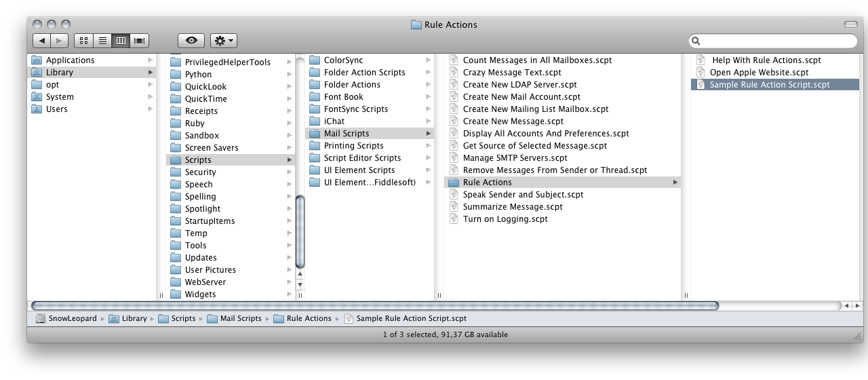Image resolution: width=868 pixels, height=380 pixels.
Task: Select the Users folder
Action: pyautogui.click(x=56, y=109)
